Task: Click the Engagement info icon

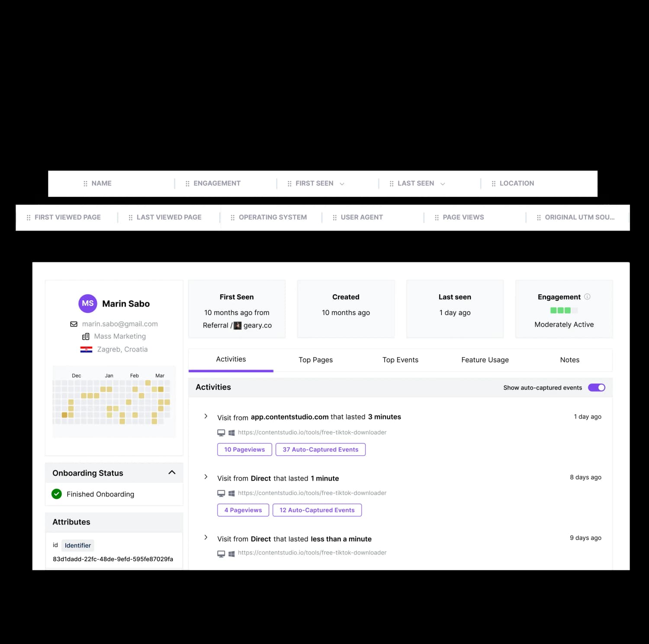Action: click(587, 296)
